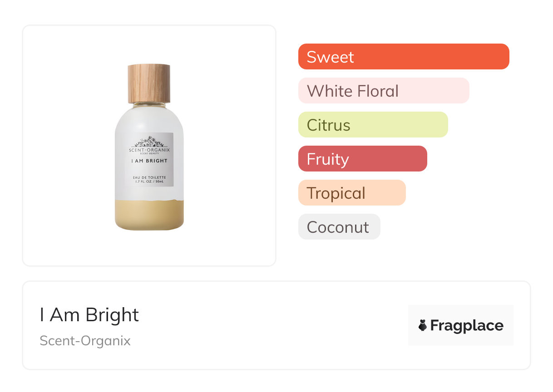553x392 pixels.
Task: Click the SCENT-ORGANIX text on the bottle label
Action: pos(149,149)
